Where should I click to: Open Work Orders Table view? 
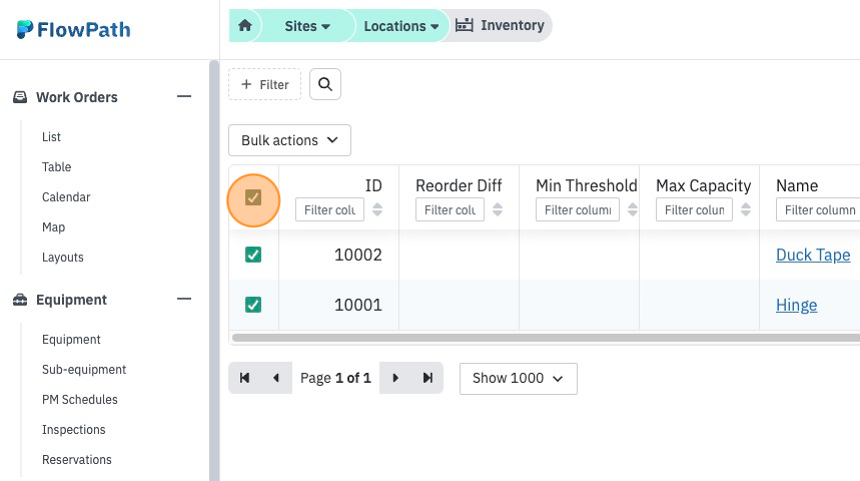(x=56, y=167)
